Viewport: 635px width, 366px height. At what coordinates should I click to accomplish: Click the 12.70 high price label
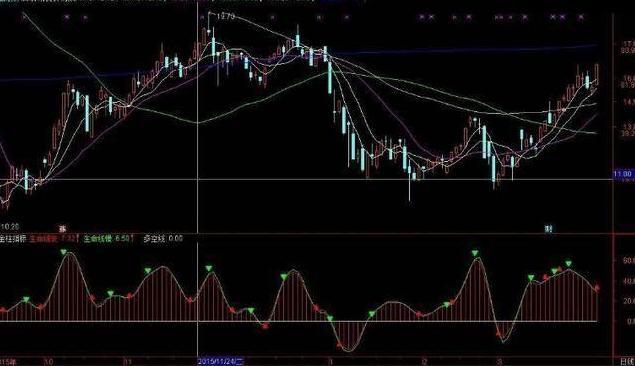(225, 17)
